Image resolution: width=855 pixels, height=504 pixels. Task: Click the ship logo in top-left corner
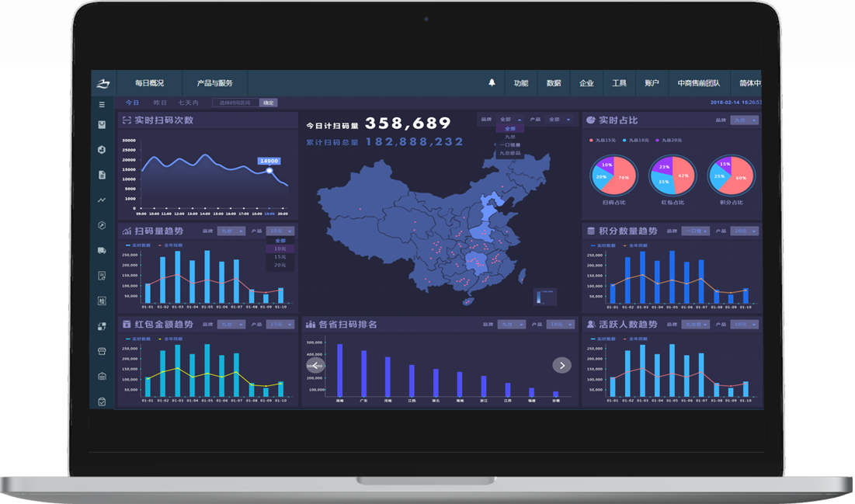103,83
